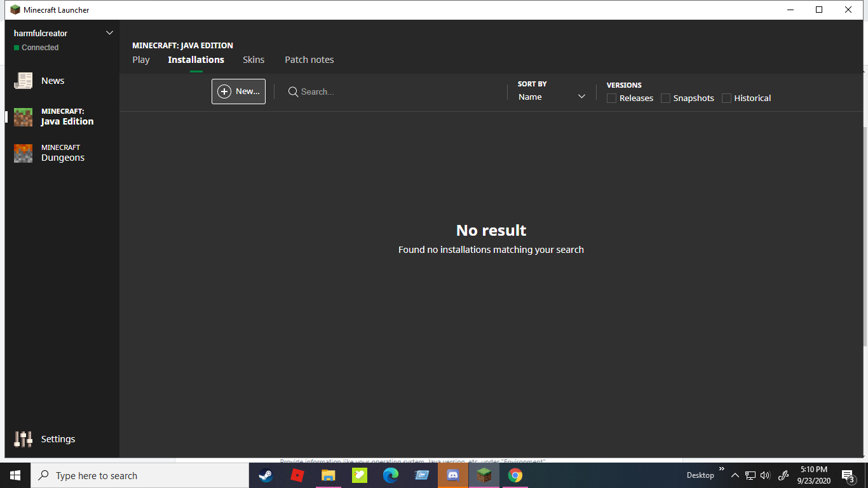Open the Windows Start menu
868x488 pixels.
coord(15,475)
